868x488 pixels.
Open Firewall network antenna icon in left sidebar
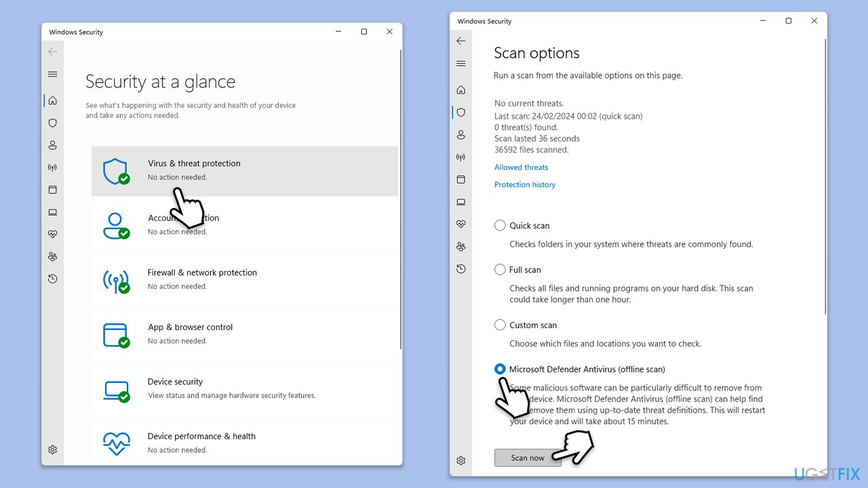point(53,167)
